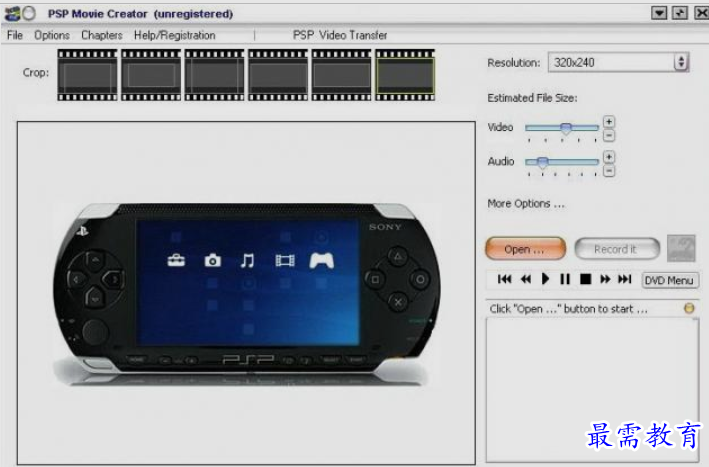Skip to previous chapter
Image resolution: width=709 pixels, height=467 pixels.
point(504,279)
